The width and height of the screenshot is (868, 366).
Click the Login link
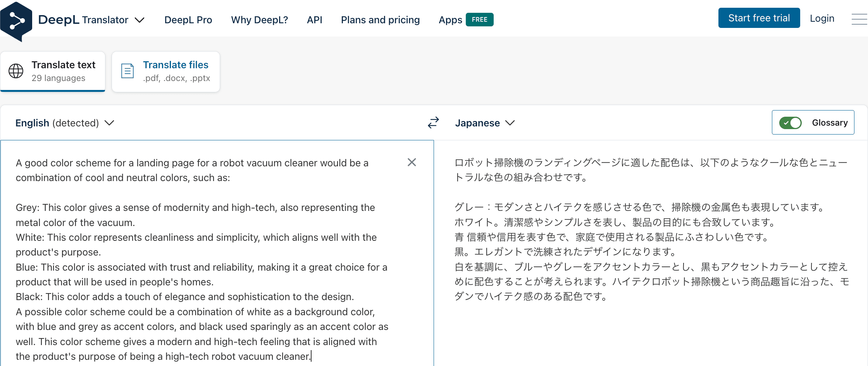pos(822,18)
